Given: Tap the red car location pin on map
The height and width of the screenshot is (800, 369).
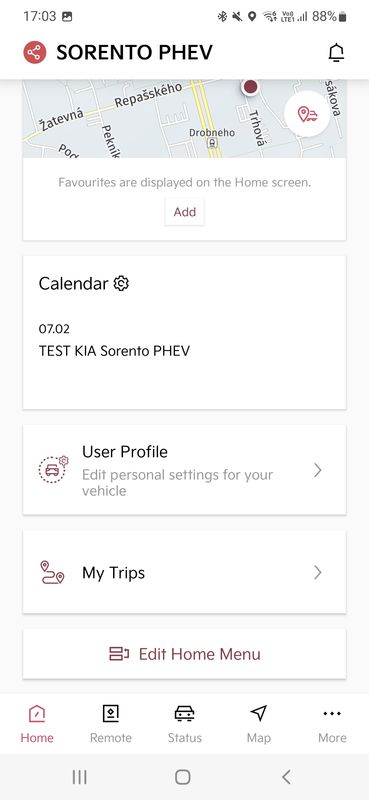Looking at the screenshot, I should coord(250,86).
